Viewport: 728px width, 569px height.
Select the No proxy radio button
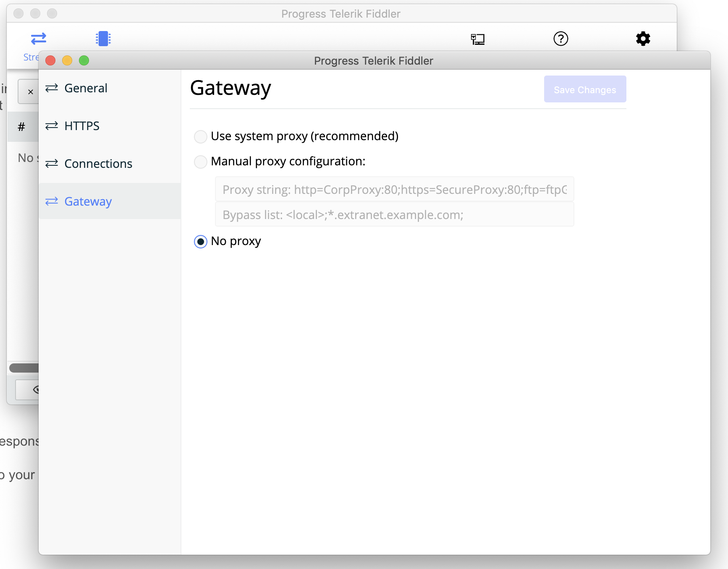[x=201, y=242]
